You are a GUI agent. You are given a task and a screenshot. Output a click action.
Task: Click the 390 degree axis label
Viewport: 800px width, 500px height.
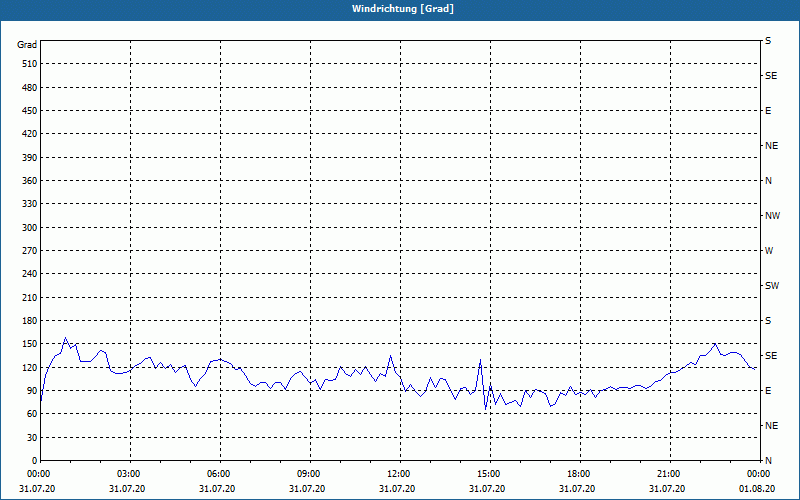[30, 158]
